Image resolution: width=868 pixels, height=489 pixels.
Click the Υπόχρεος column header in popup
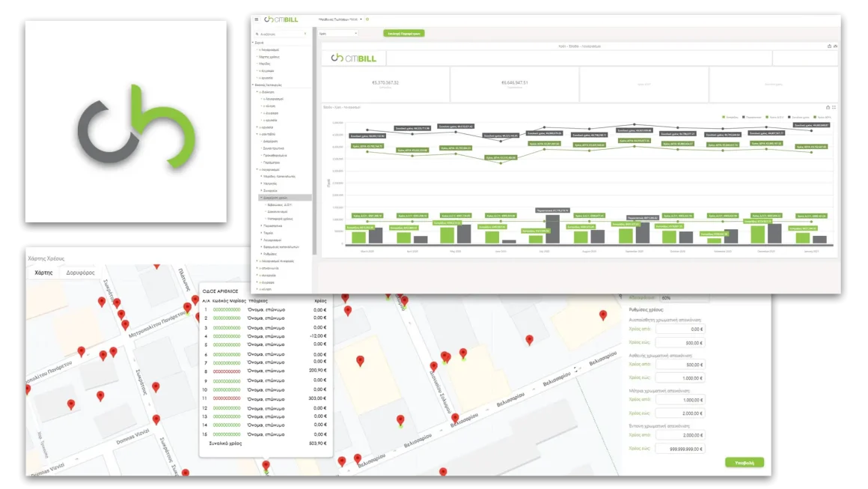(258, 301)
